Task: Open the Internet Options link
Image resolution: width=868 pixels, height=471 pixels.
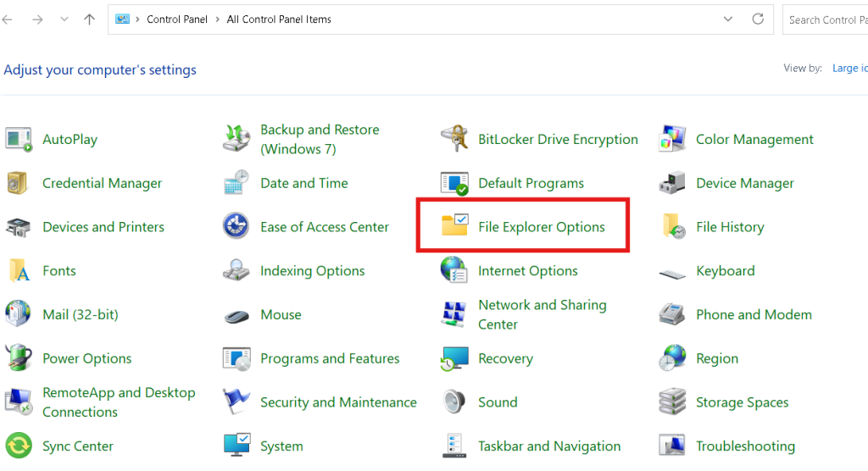Action: coord(527,270)
